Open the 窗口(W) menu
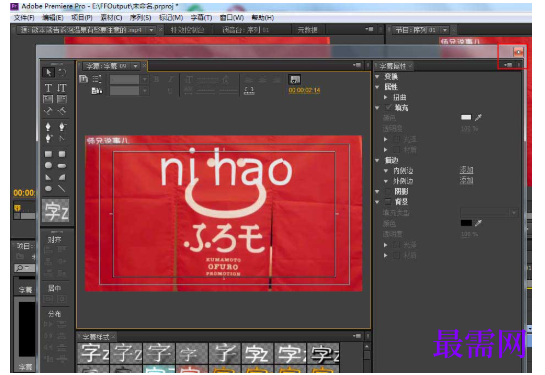 point(231,17)
